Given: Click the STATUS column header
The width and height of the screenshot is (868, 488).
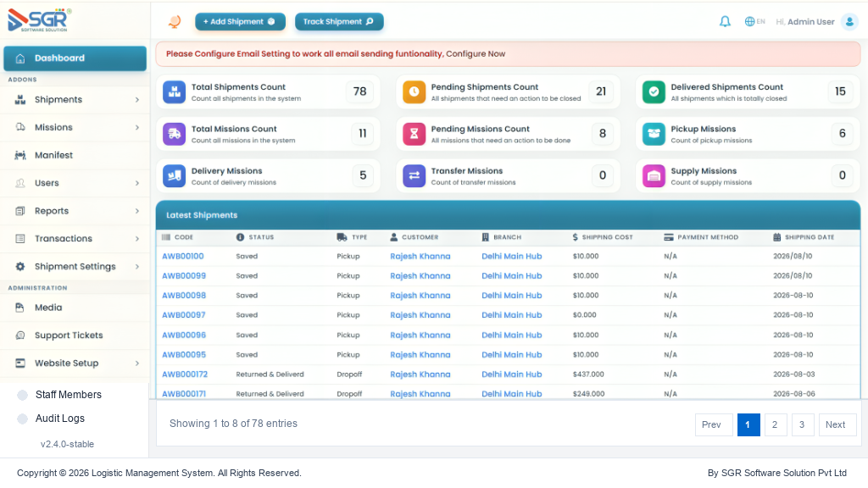Looking at the screenshot, I should point(255,237).
